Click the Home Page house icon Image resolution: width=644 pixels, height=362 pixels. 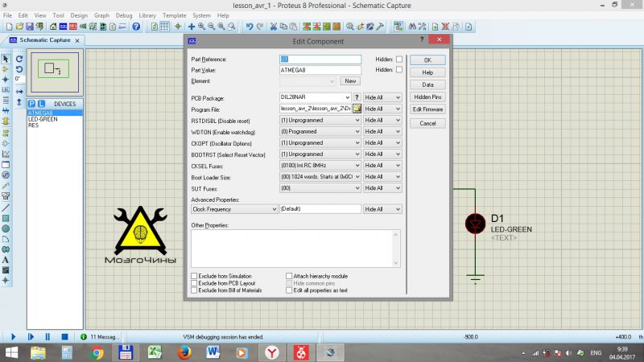pos(53,27)
